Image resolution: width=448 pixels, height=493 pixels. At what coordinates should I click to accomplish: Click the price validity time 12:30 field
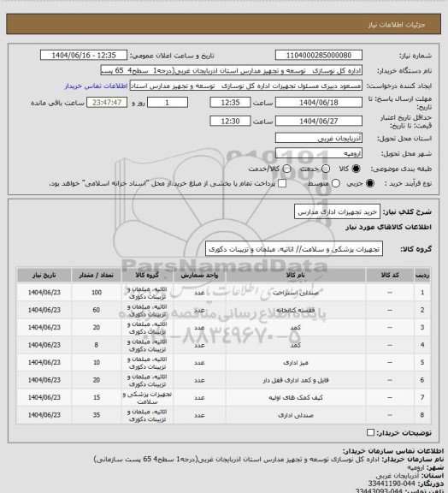tap(230, 121)
